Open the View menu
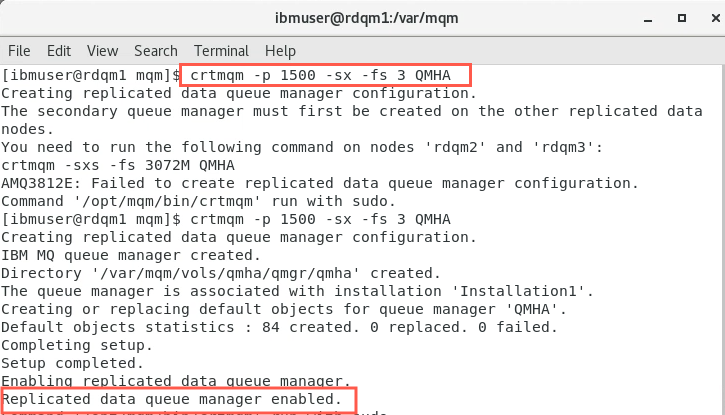The width and height of the screenshot is (725, 415). click(x=103, y=51)
